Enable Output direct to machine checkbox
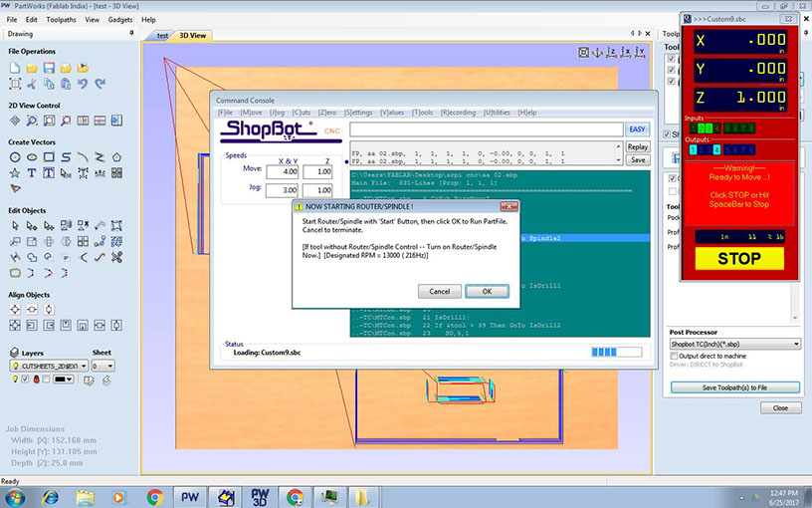 tap(674, 357)
